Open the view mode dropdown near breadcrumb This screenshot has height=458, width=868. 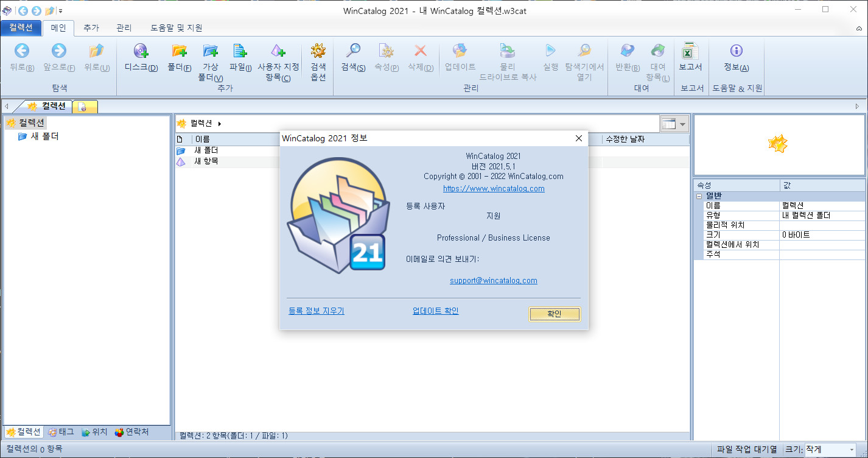(x=682, y=124)
